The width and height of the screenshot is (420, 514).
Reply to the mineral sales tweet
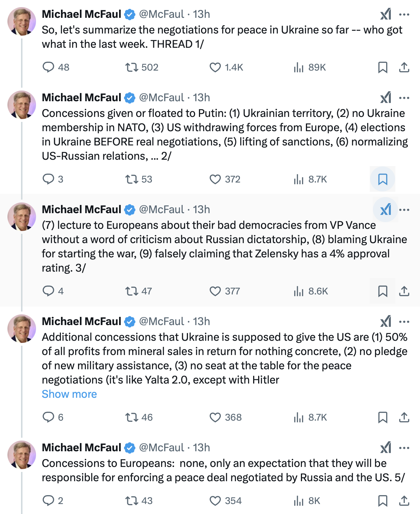click(48, 417)
